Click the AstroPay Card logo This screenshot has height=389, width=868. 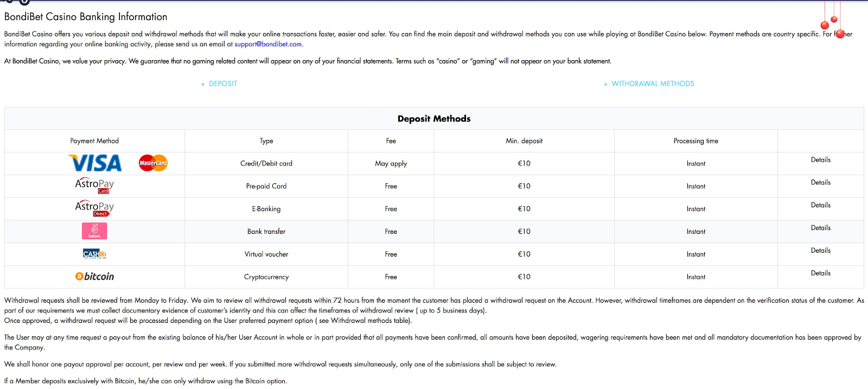(x=94, y=186)
